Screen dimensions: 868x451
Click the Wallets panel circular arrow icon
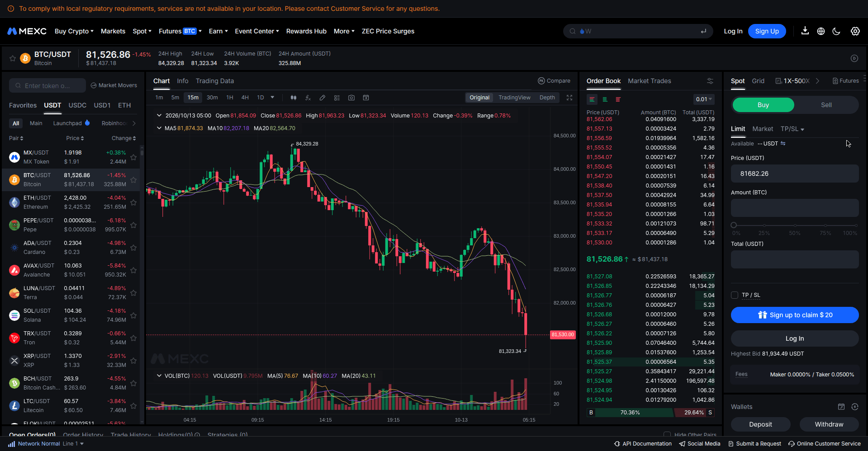coord(855,407)
